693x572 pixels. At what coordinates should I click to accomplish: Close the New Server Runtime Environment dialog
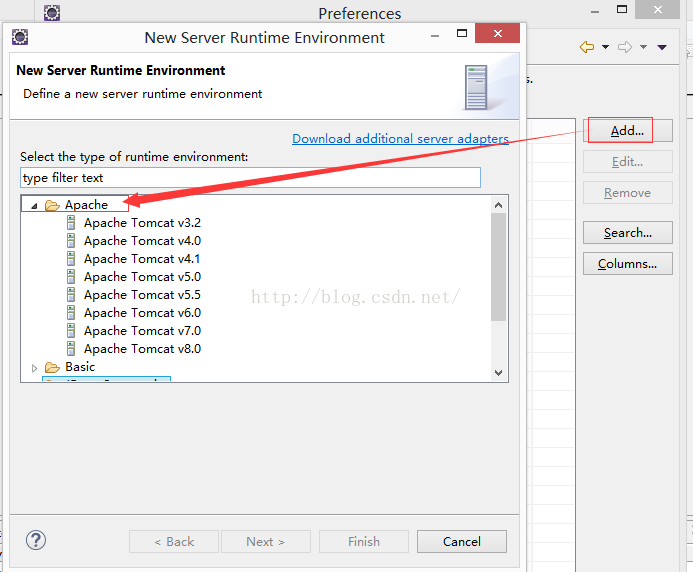pos(498,33)
